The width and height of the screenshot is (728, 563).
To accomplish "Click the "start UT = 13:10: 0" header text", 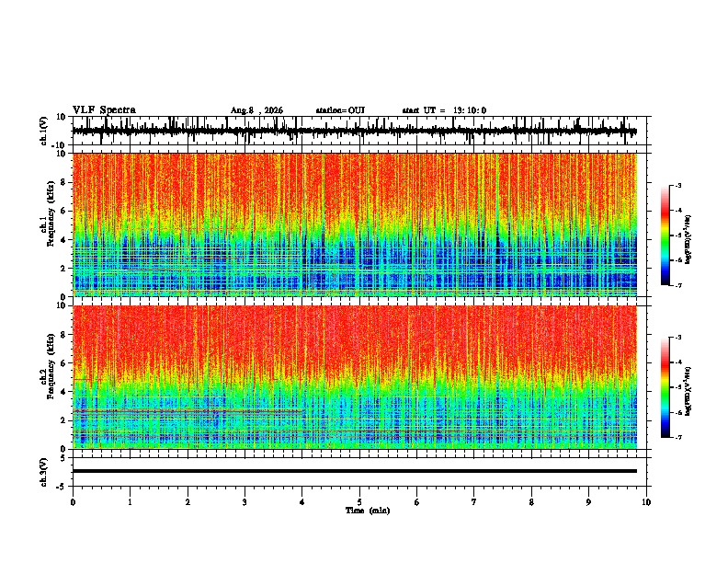I will point(444,110).
